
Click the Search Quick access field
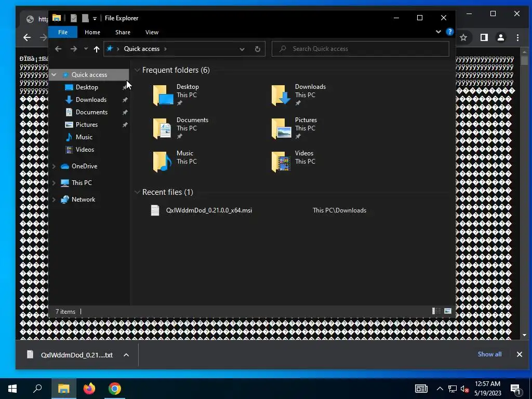click(x=361, y=49)
